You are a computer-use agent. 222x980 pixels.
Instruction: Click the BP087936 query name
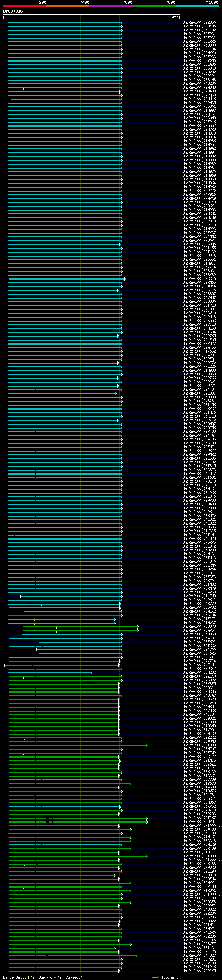click(x=13, y=11)
